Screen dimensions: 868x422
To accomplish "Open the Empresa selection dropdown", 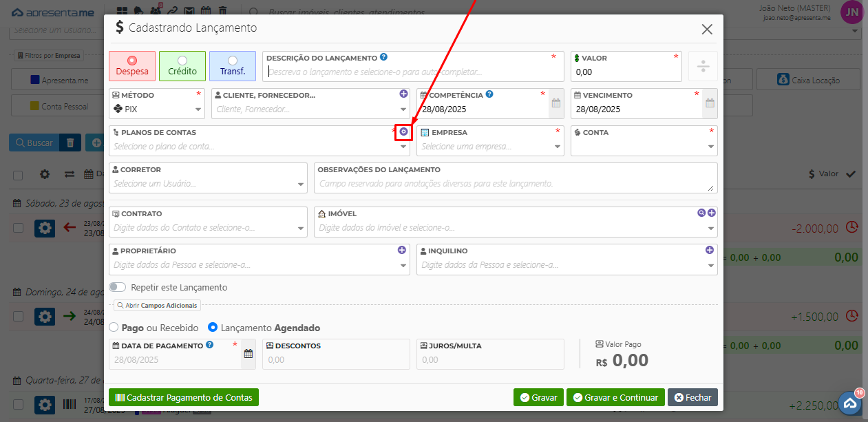I will 557,146.
